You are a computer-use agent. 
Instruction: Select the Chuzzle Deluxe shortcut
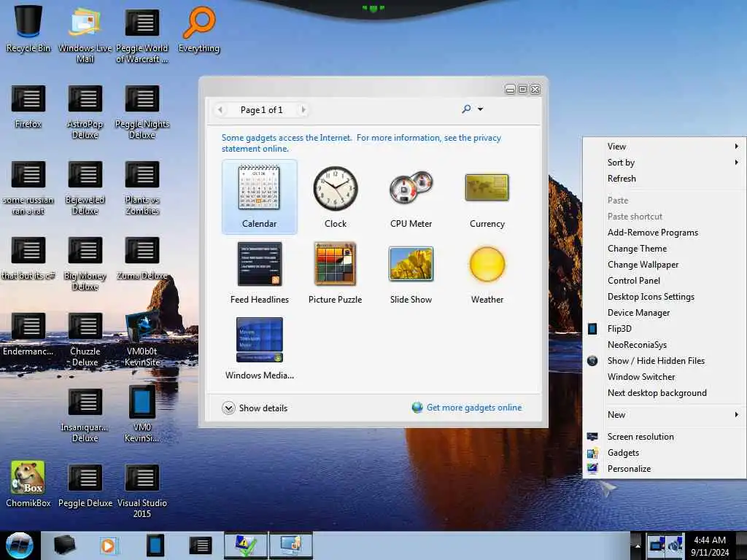tap(85, 339)
